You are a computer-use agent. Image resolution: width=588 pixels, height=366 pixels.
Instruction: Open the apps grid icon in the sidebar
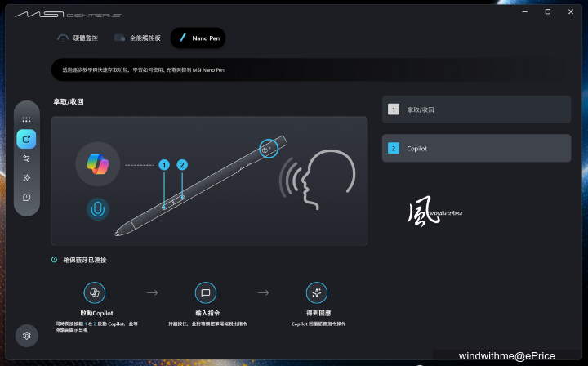click(x=26, y=119)
